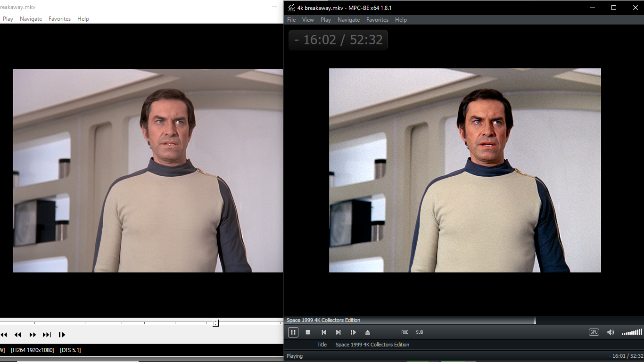Click the status bar time - 16:01 / 52:32
Image resolution: width=644 pixels, height=362 pixels.
[625, 356]
